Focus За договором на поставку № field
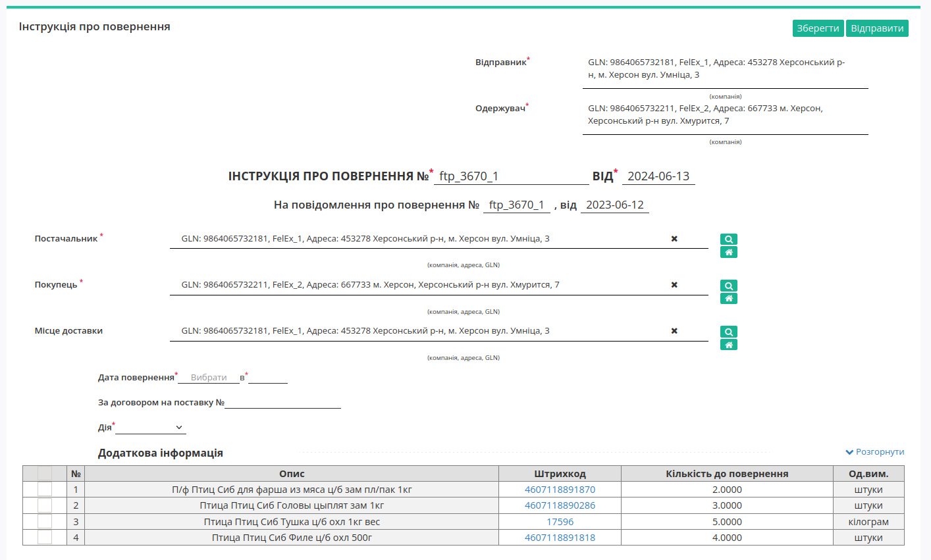 [282, 402]
